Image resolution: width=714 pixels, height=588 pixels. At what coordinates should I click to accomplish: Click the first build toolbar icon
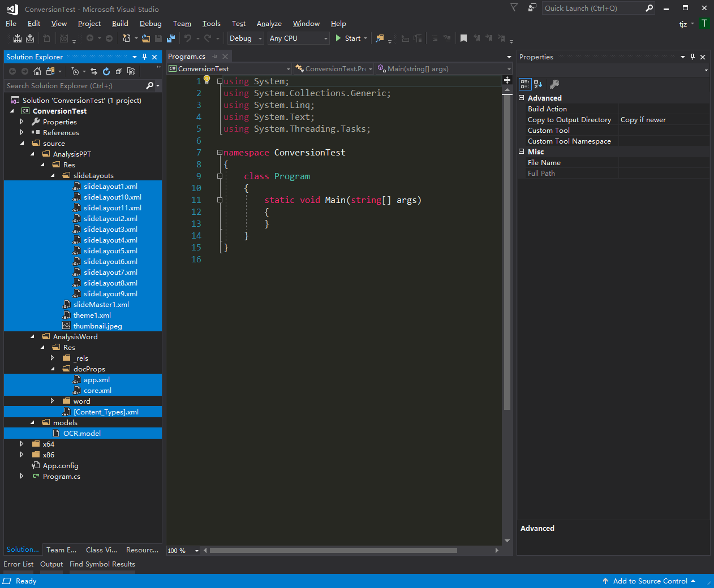(18, 38)
